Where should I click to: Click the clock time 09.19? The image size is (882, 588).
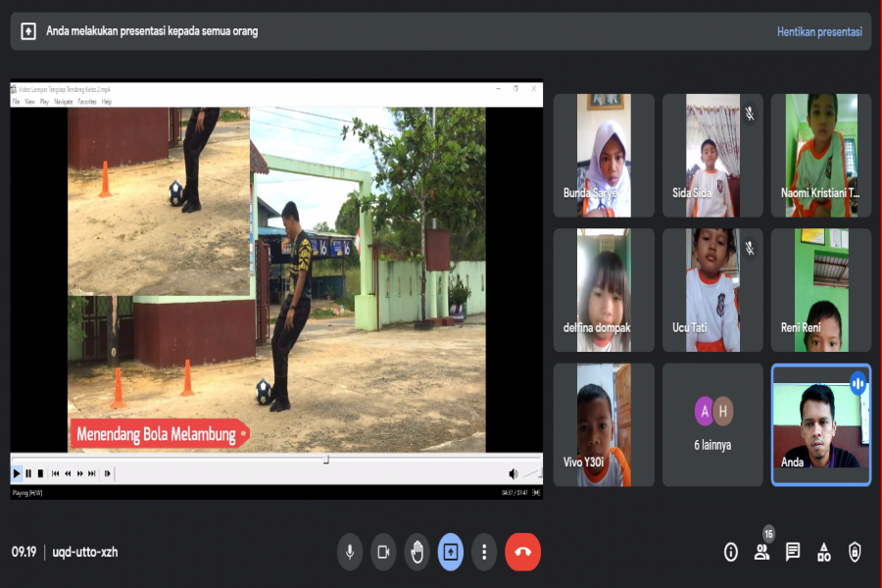point(24,552)
